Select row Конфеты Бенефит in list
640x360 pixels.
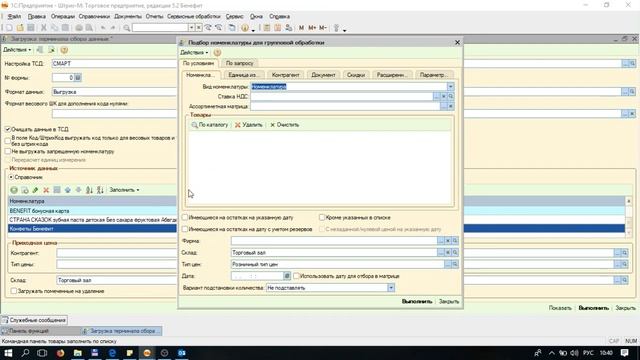[92, 229]
